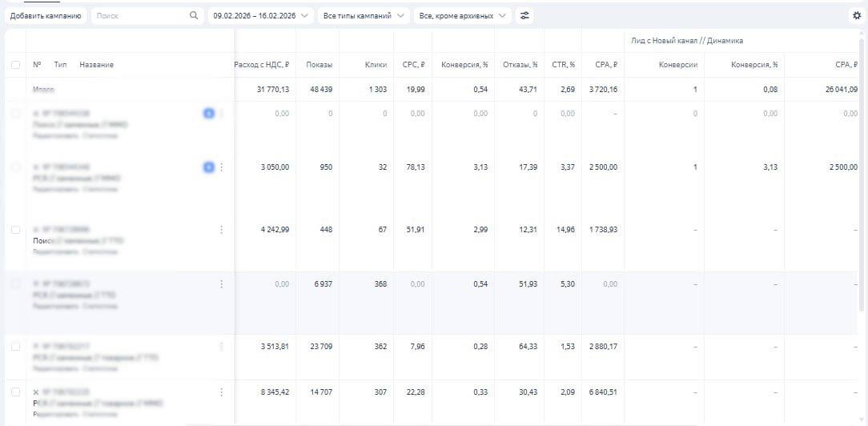Sort by the 'Клики' column header
The width and height of the screenshot is (868, 426).
tap(376, 65)
